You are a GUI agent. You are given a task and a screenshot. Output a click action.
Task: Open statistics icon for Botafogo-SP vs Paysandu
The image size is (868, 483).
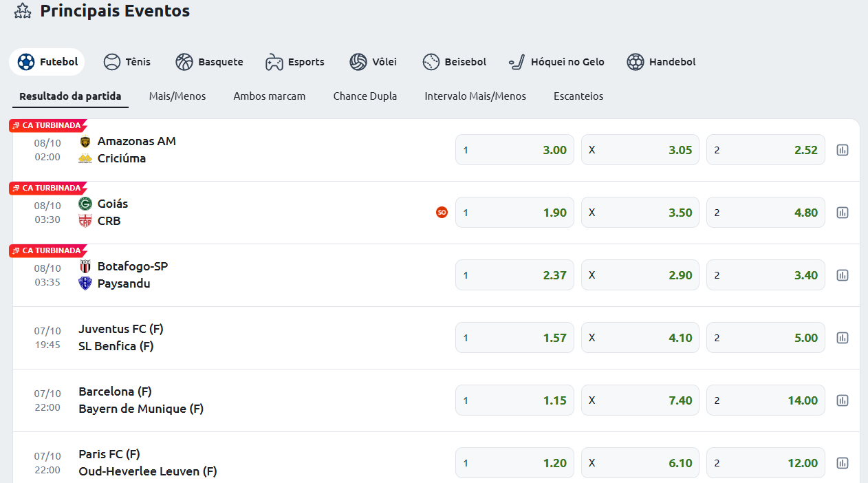click(842, 275)
